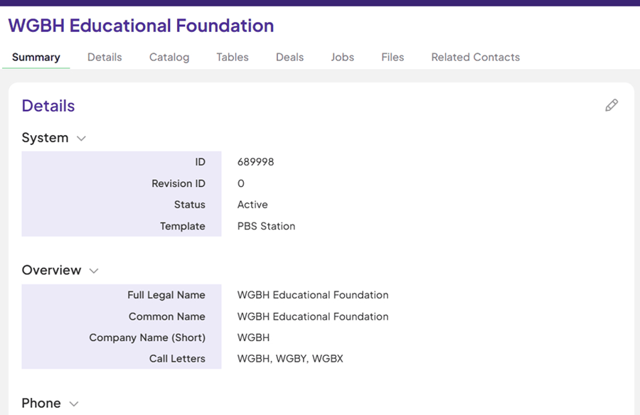Click the Phone section heading
Viewport: 640px width, 415px height.
[x=41, y=403]
